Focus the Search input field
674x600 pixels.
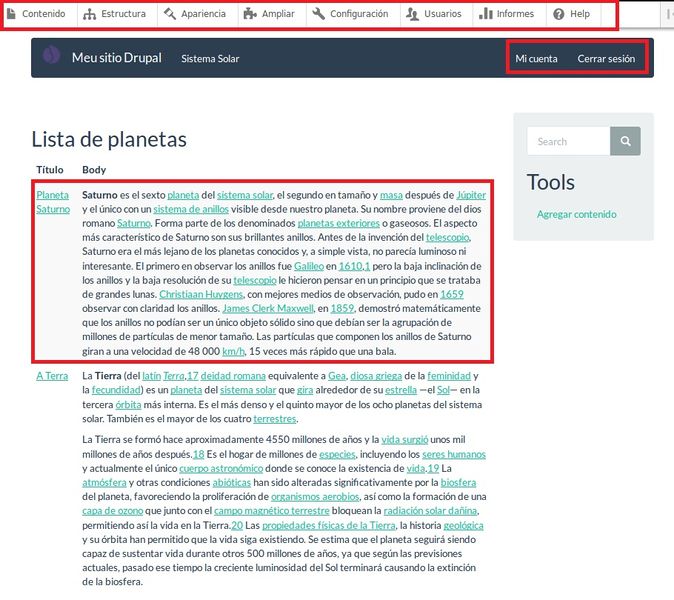click(x=568, y=141)
